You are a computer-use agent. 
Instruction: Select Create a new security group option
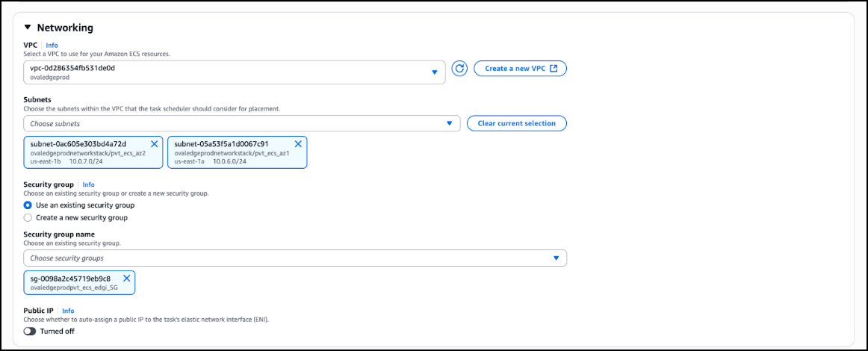click(x=28, y=217)
